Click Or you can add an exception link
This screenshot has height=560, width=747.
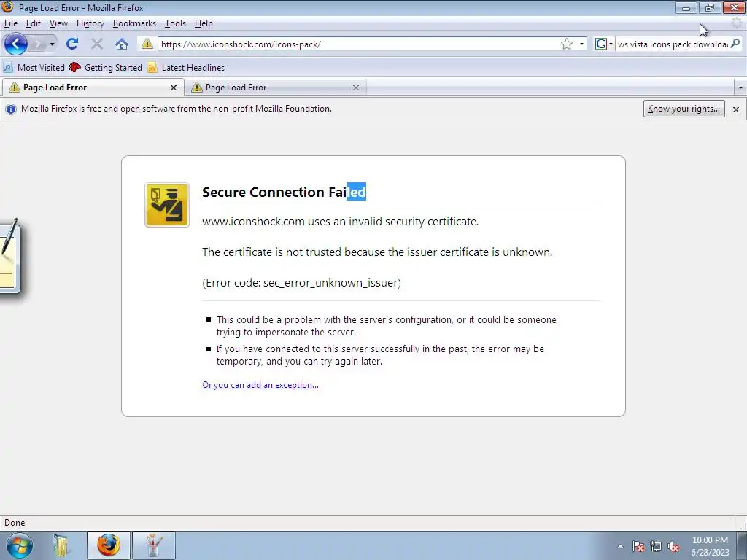coord(260,385)
